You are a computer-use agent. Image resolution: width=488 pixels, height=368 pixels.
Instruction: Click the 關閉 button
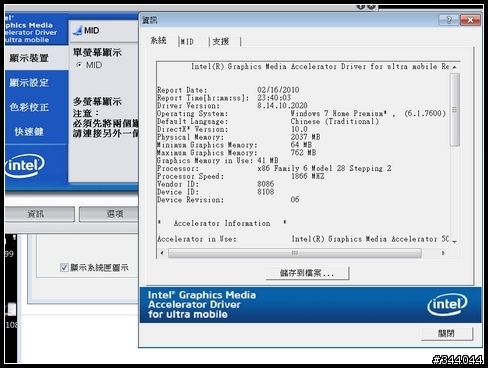(x=447, y=333)
